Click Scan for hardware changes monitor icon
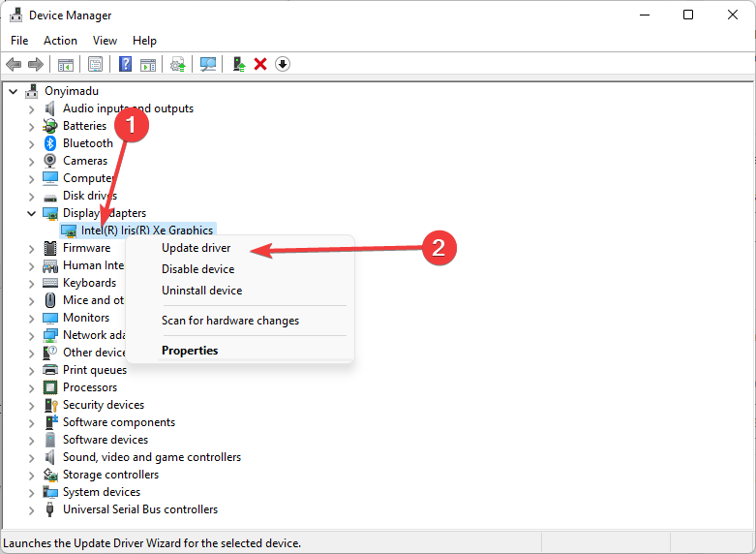756x554 pixels. click(208, 64)
